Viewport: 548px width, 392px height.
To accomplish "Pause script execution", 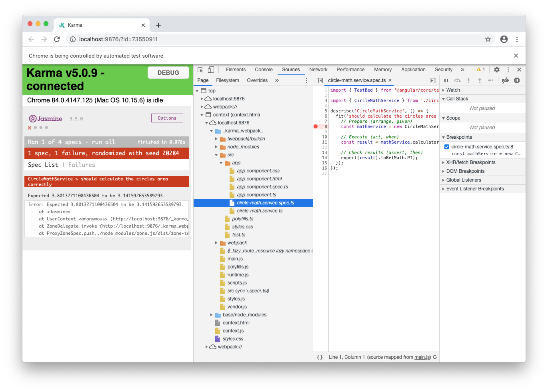I will coord(446,80).
